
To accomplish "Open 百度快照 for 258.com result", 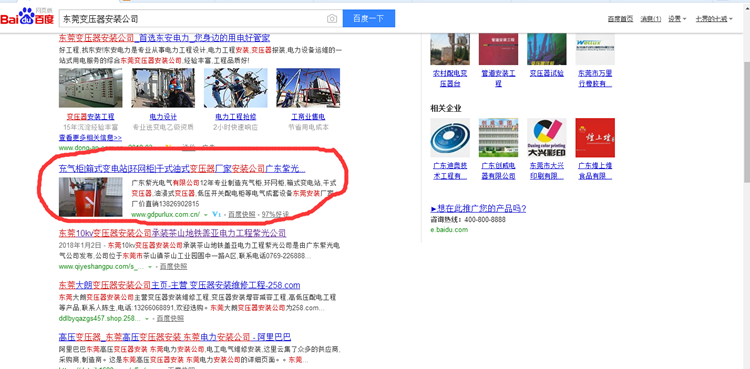I will pyautogui.click(x=170, y=318).
